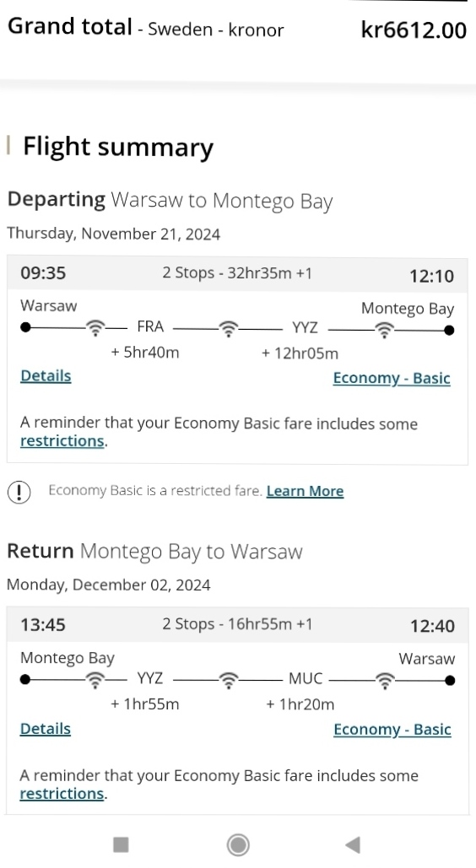Tap the Wi-Fi icon between YYZ and MUC
Viewport: 476px width, 868px height.
coord(228,681)
